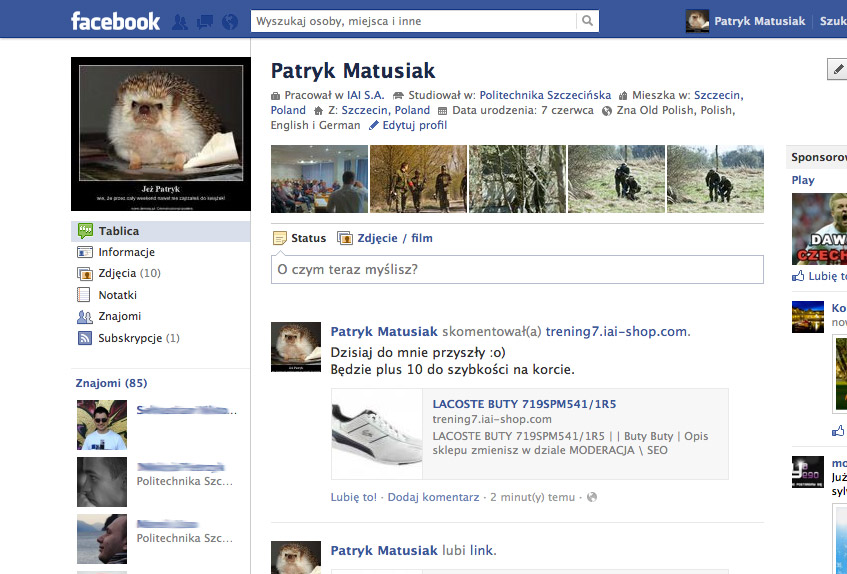Open the notifications globe icon
This screenshot has height=574, width=847.
(230, 21)
